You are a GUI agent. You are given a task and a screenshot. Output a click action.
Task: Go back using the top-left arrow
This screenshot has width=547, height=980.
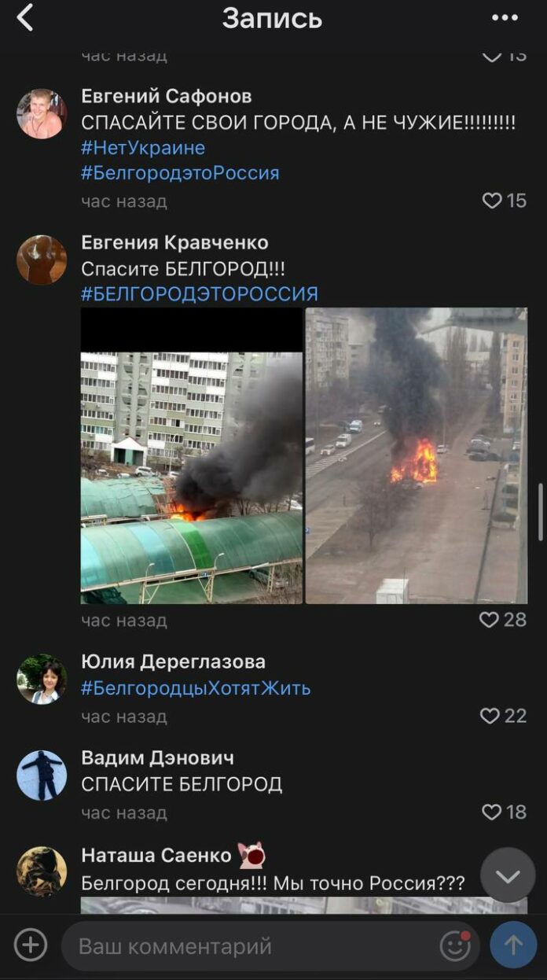point(25,17)
